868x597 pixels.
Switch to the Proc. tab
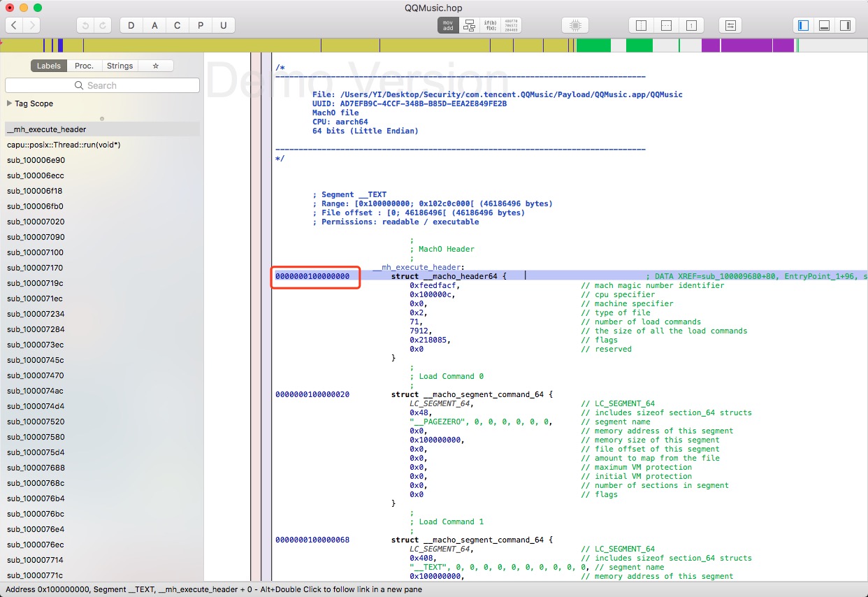pos(84,66)
